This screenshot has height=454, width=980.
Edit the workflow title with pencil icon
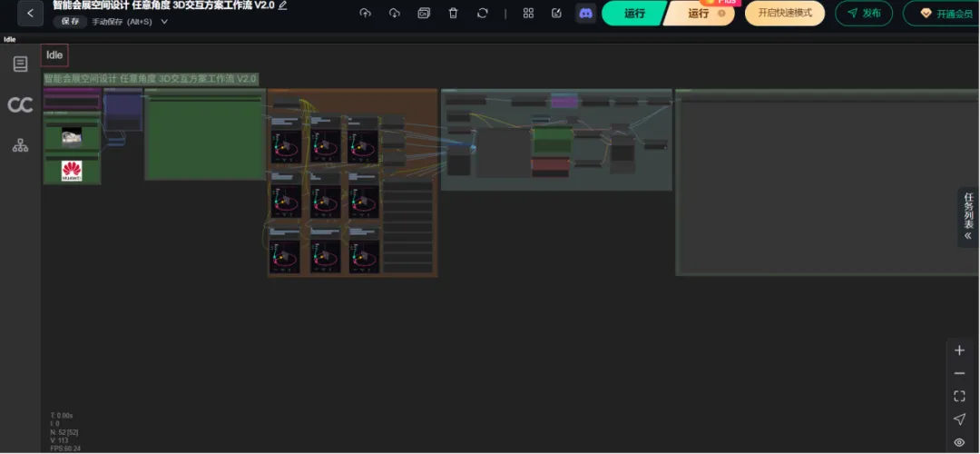pos(282,5)
